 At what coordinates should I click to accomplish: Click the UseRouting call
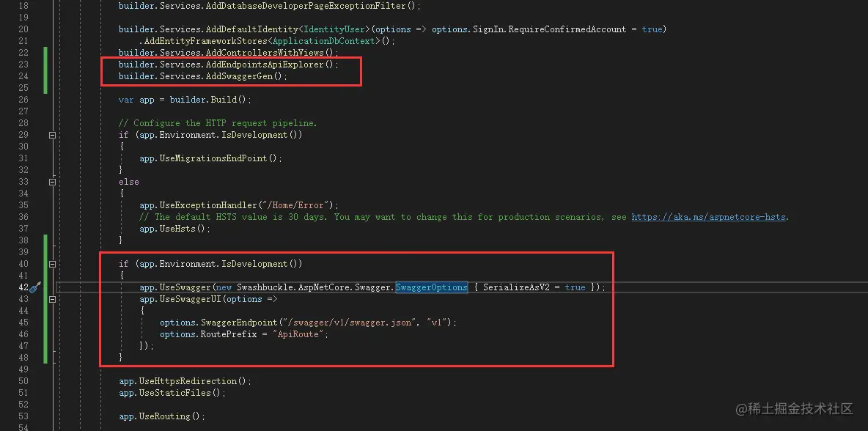(164, 416)
